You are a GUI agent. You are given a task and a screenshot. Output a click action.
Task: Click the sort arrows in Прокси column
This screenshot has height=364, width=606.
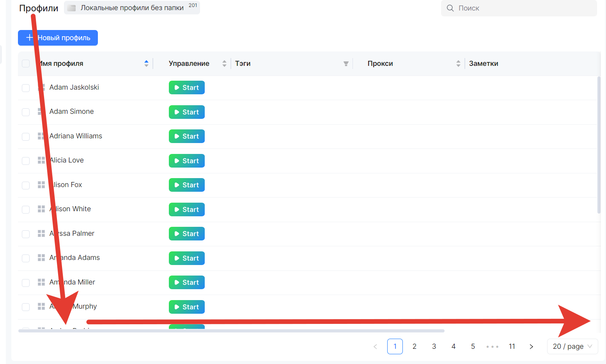click(458, 64)
